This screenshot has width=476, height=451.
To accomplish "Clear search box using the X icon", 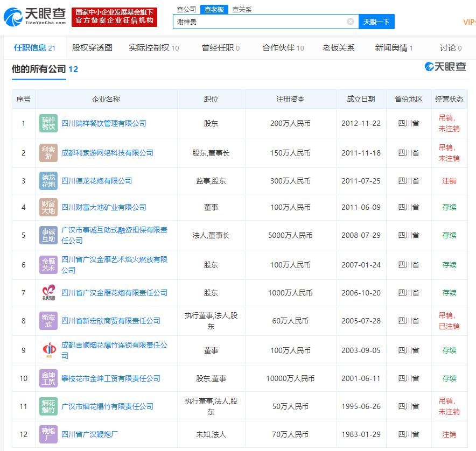I will click(351, 21).
